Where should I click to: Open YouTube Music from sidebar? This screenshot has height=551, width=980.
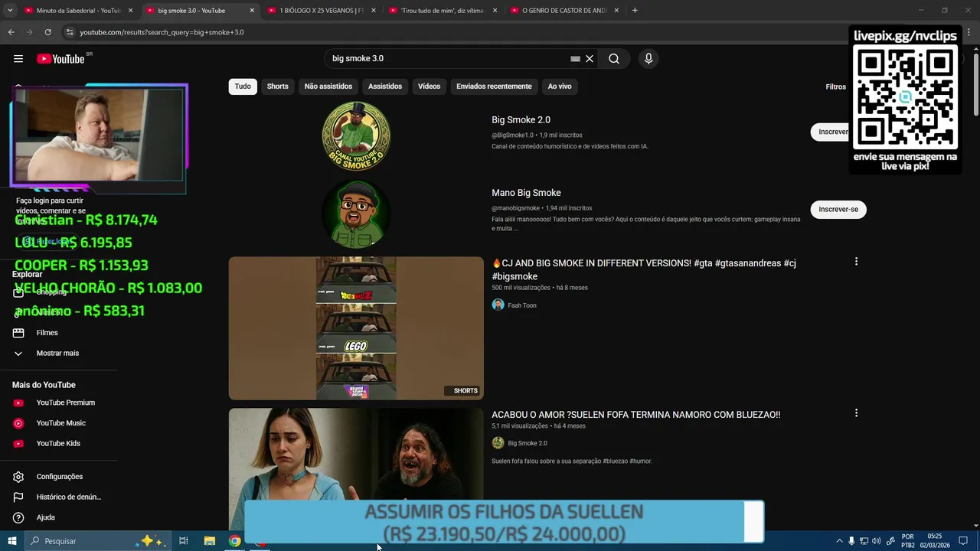(60, 423)
